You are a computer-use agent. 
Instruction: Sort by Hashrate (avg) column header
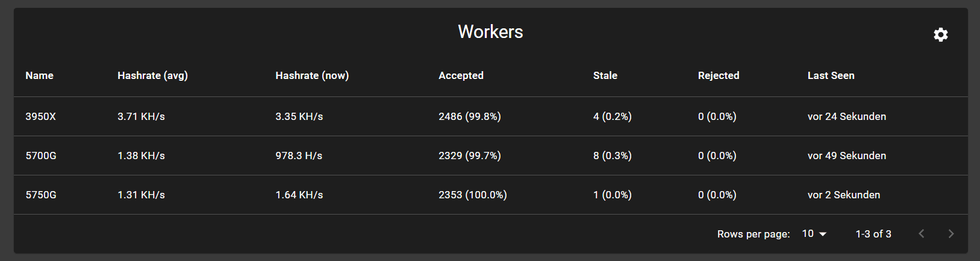pos(152,75)
